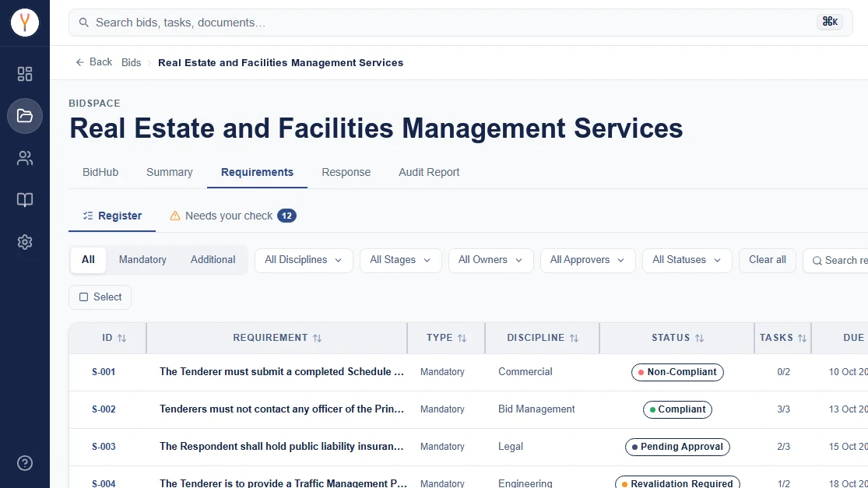
Task: Click the Search requirements field
Action: [836, 261]
